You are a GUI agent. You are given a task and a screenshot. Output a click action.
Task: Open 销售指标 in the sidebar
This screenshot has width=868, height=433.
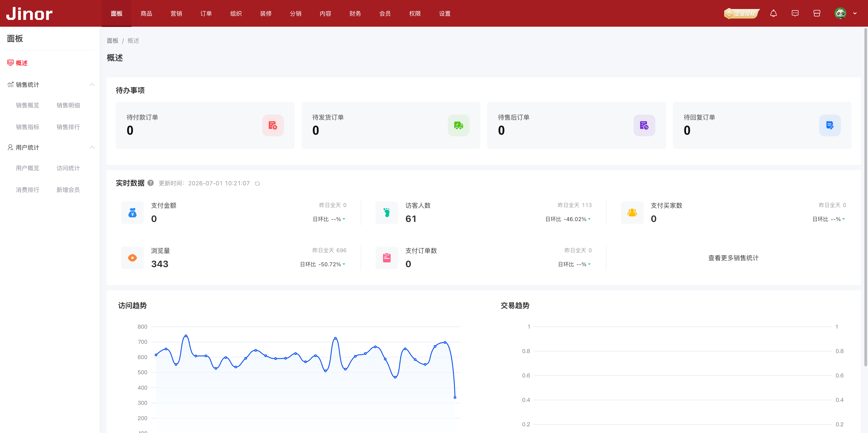click(28, 127)
